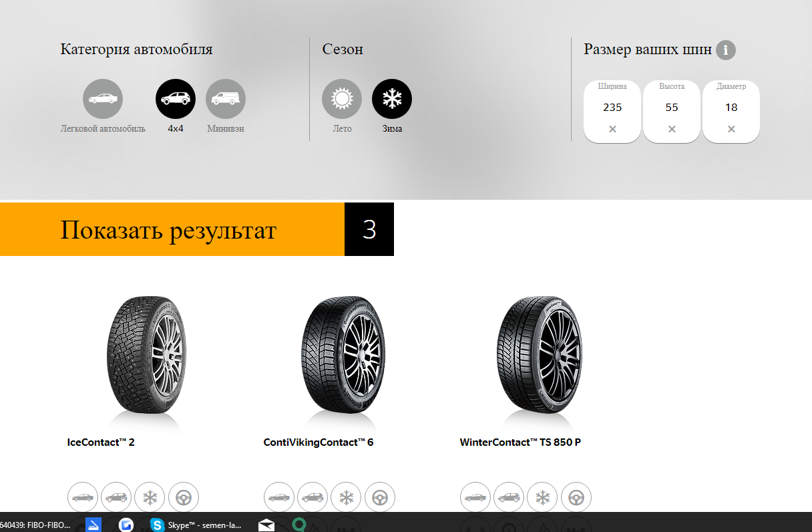
Task: Choose the Лето season sun icon
Action: (x=342, y=99)
